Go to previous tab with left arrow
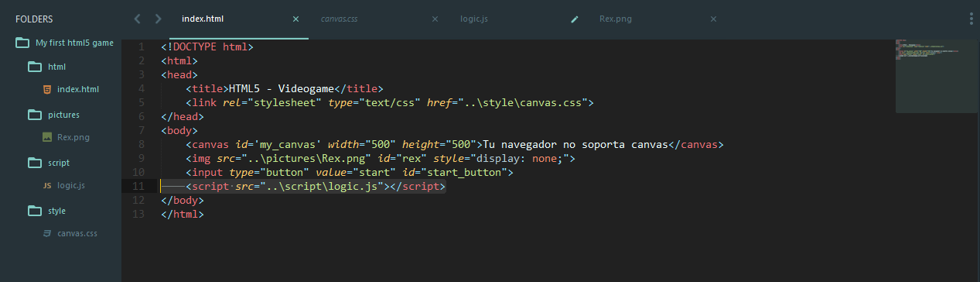 [x=137, y=19]
